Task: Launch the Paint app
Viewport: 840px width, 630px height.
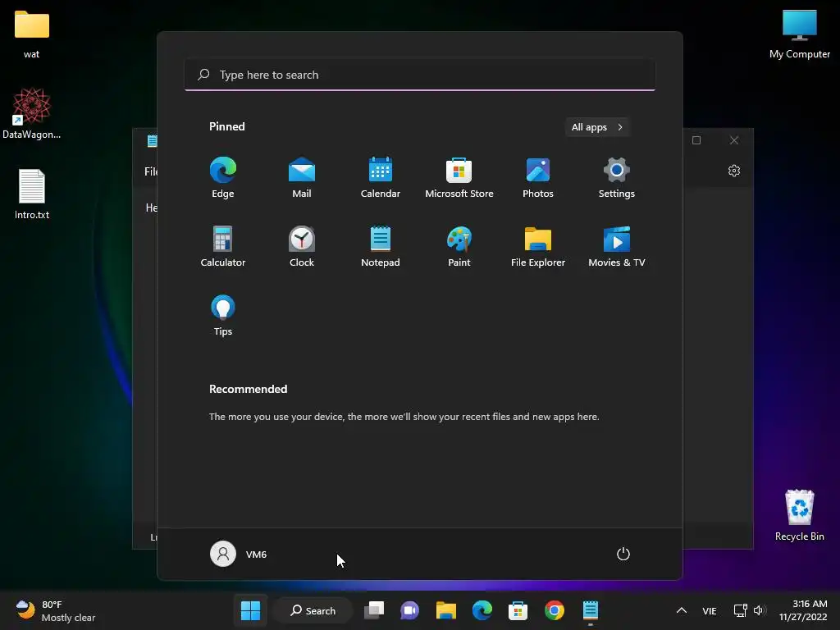Action: coord(459,246)
